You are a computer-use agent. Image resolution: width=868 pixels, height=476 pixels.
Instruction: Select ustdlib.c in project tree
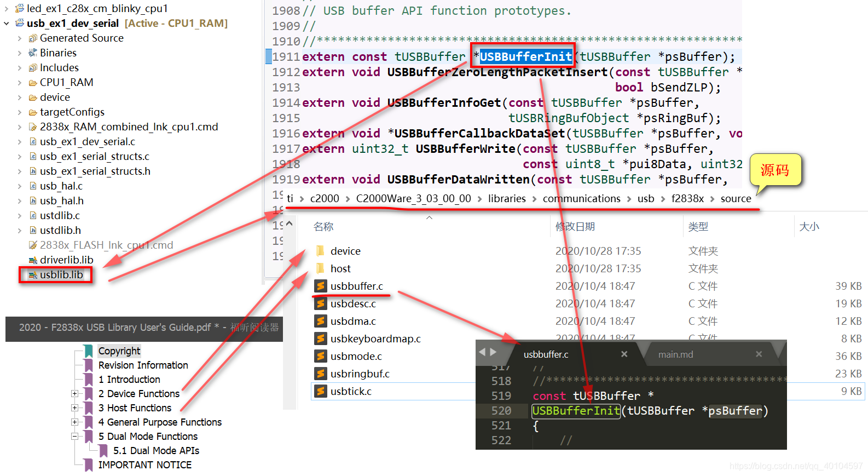point(60,215)
